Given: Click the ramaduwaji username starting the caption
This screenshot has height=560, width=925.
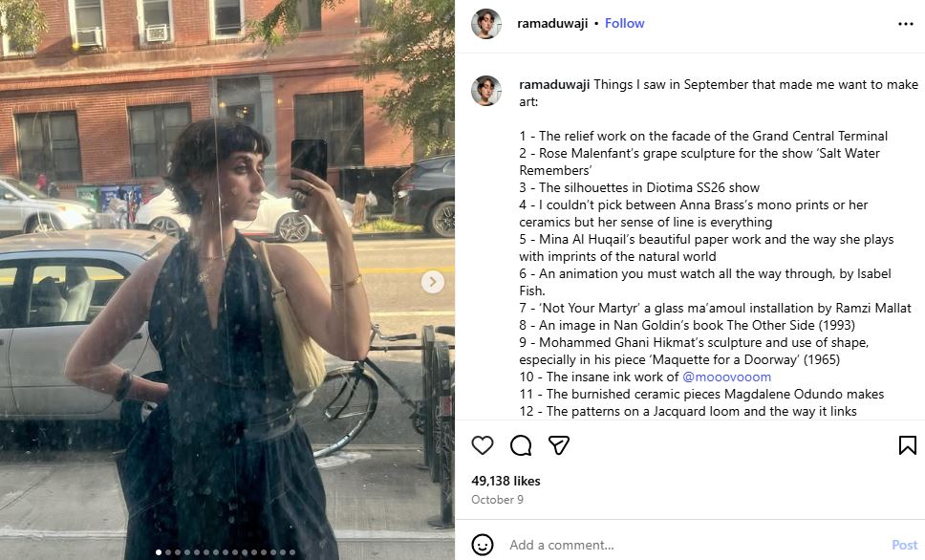Looking at the screenshot, I should coord(554,84).
